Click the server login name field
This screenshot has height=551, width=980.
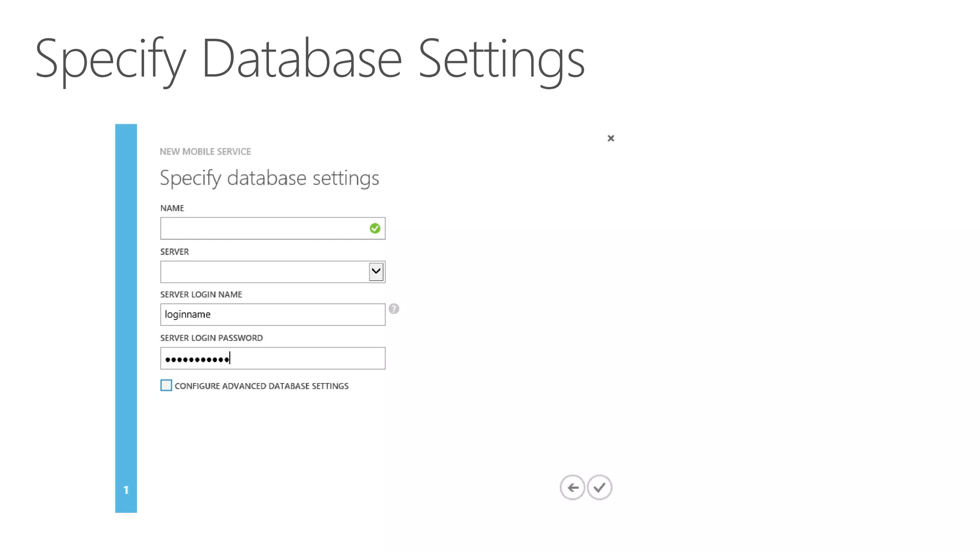coord(273,315)
